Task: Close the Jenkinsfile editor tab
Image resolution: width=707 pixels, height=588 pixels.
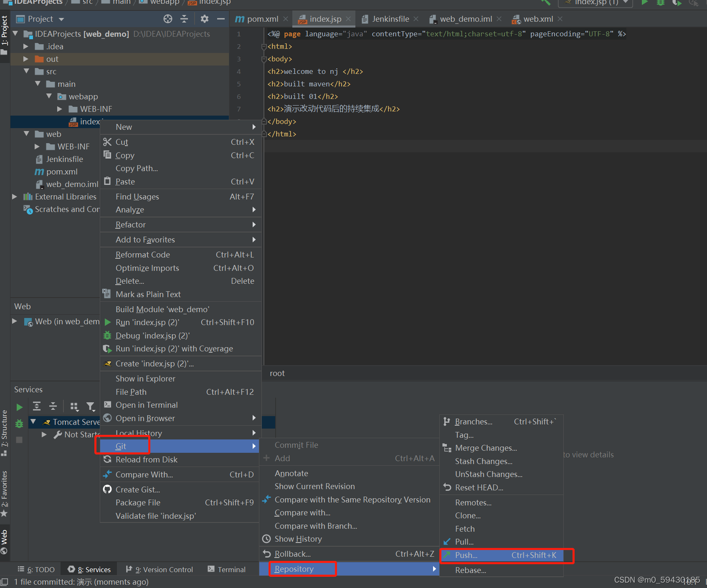Action: click(x=416, y=19)
